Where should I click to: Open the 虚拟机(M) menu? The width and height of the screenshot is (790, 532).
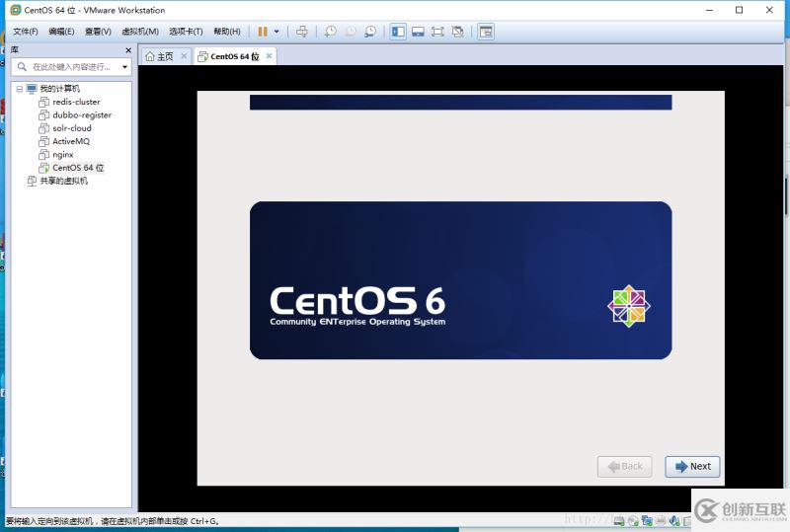coord(140,32)
